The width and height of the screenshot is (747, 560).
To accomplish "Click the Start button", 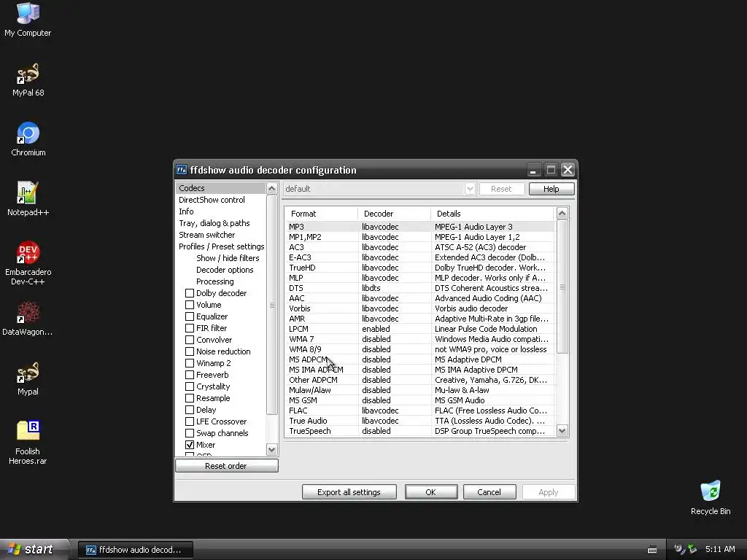I will pyautogui.click(x=34, y=550).
